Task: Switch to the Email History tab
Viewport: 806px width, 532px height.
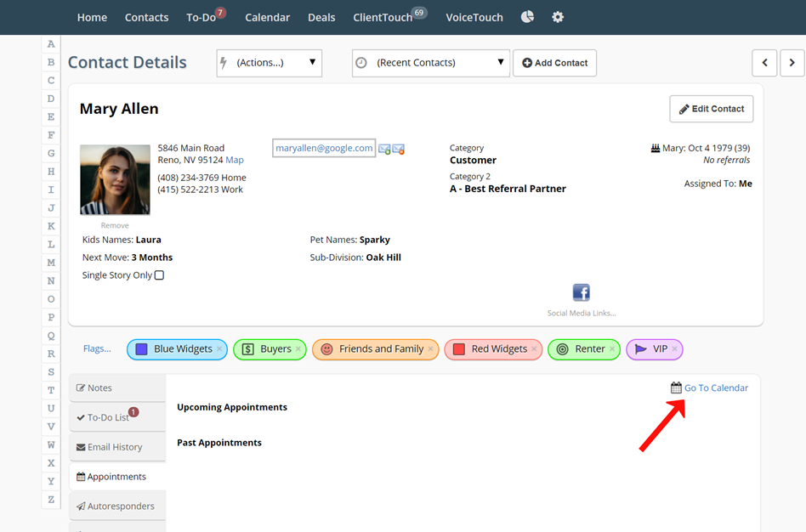Action: pyautogui.click(x=117, y=447)
